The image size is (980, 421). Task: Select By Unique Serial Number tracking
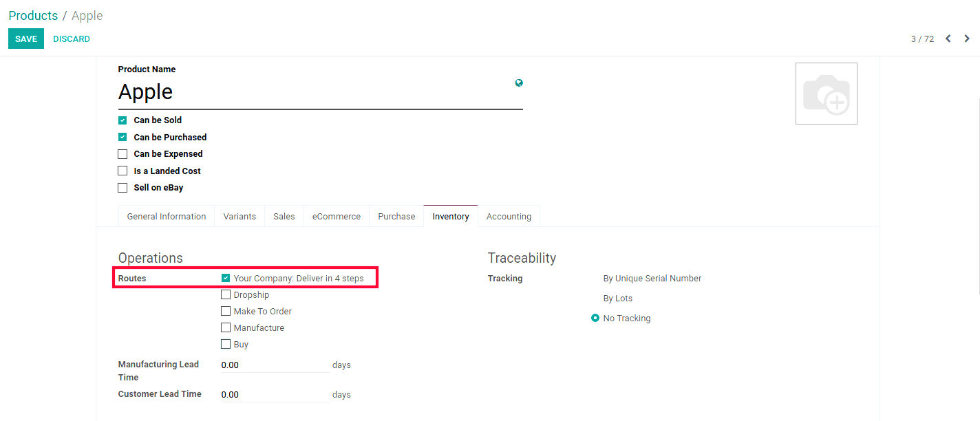tap(652, 279)
